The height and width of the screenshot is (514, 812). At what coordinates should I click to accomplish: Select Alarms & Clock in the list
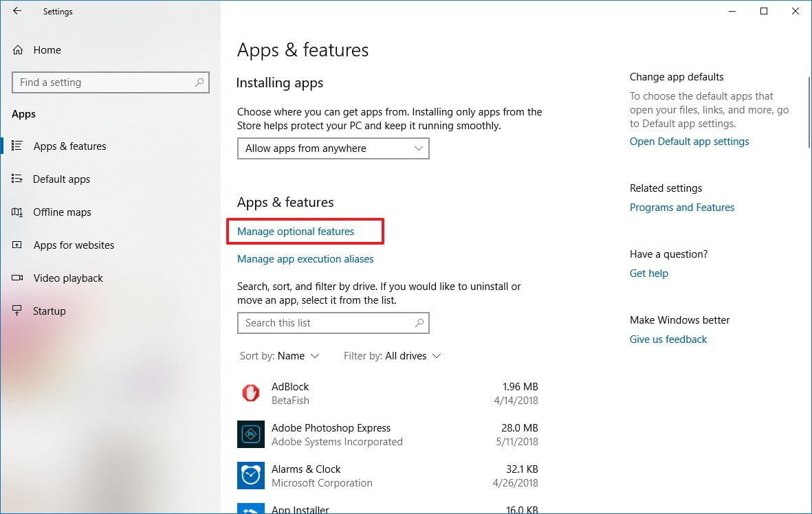[388, 476]
